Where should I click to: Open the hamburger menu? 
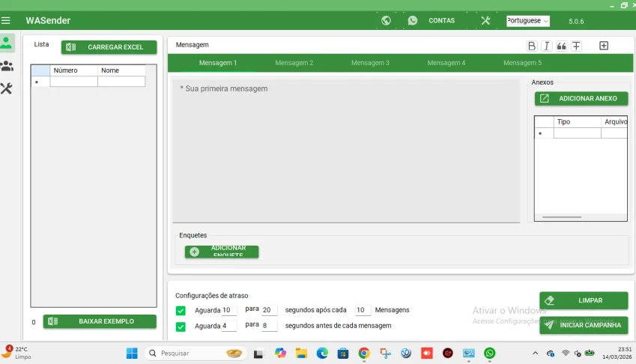click(6, 20)
